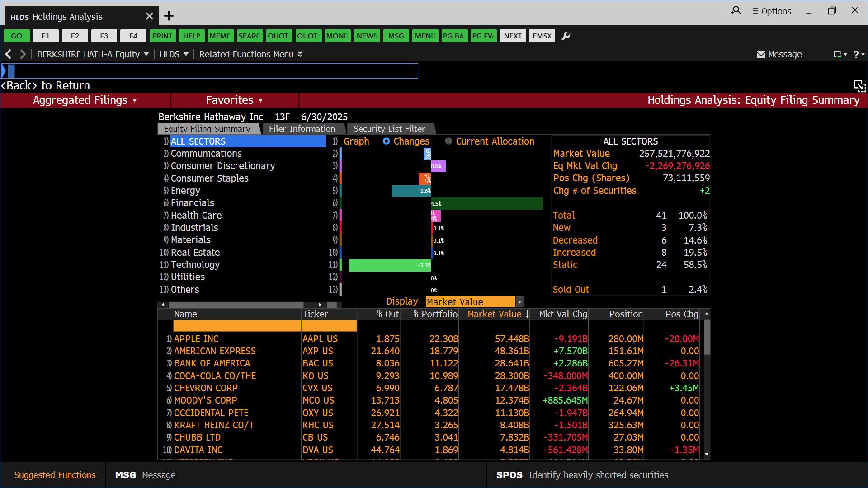Select the Current Allocation radio button
The height and width of the screenshot is (488, 868).
pos(448,141)
